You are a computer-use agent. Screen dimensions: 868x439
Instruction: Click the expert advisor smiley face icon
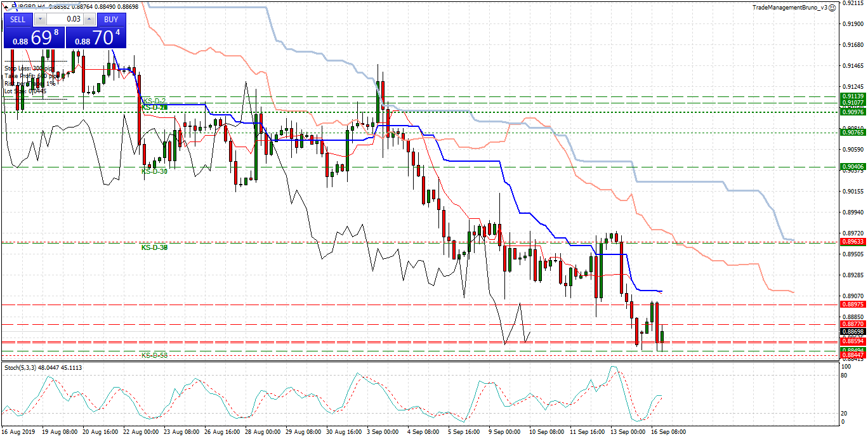point(832,8)
